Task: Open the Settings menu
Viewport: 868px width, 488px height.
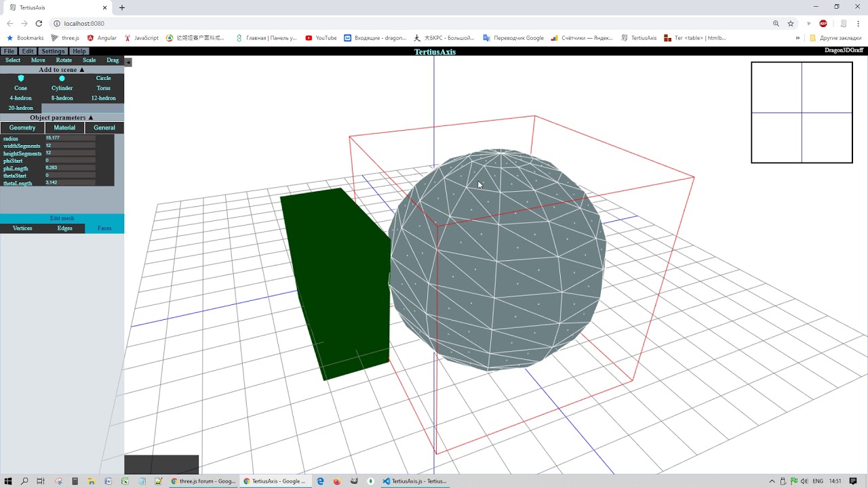Action: (x=53, y=52)
